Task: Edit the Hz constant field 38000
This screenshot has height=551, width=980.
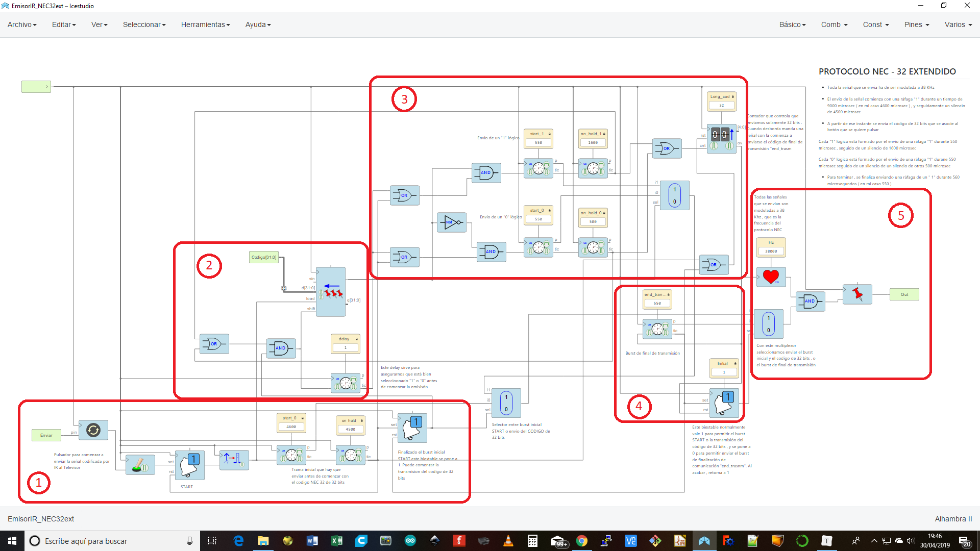Action: click(x=771, y=251)
